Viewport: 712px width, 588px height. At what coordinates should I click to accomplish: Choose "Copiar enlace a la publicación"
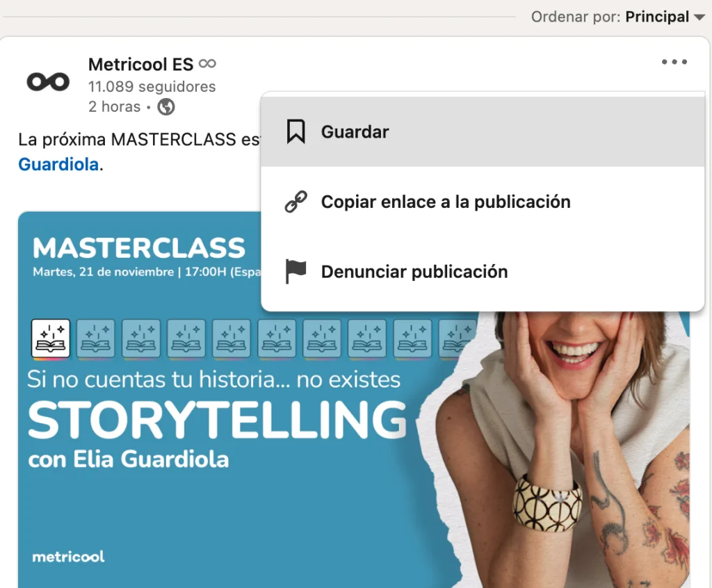[483, 202]
